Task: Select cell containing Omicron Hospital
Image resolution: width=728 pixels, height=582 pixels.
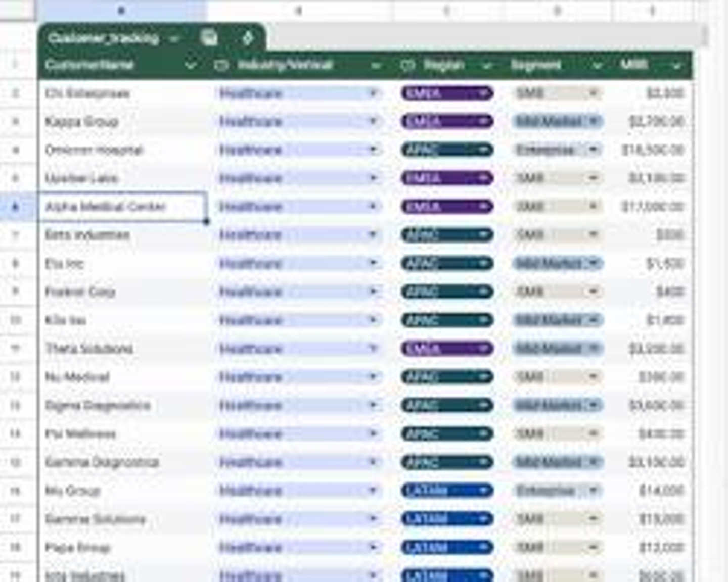Action: point(122,150)
